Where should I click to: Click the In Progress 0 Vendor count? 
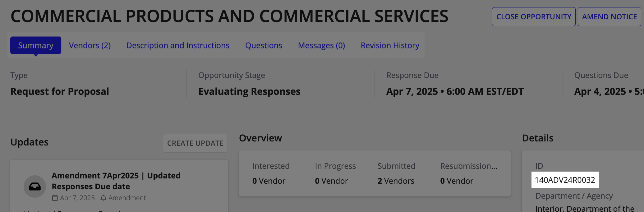point(331,181)
